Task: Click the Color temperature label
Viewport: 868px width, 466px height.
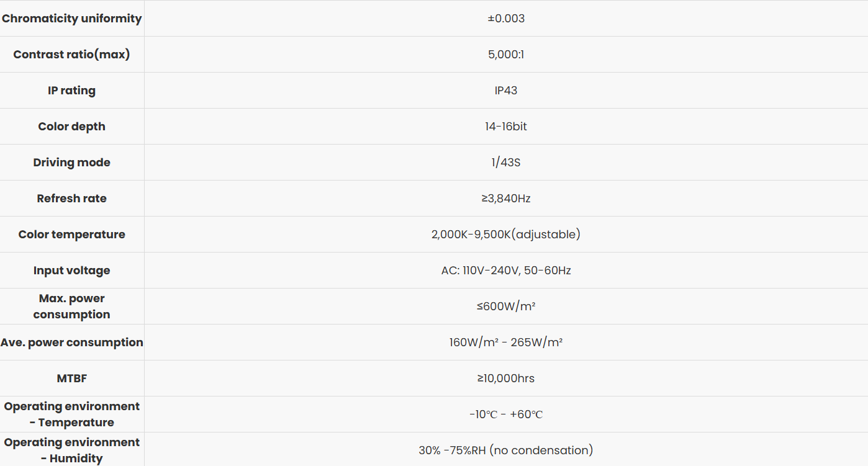Action: click(x=72, y=235)
